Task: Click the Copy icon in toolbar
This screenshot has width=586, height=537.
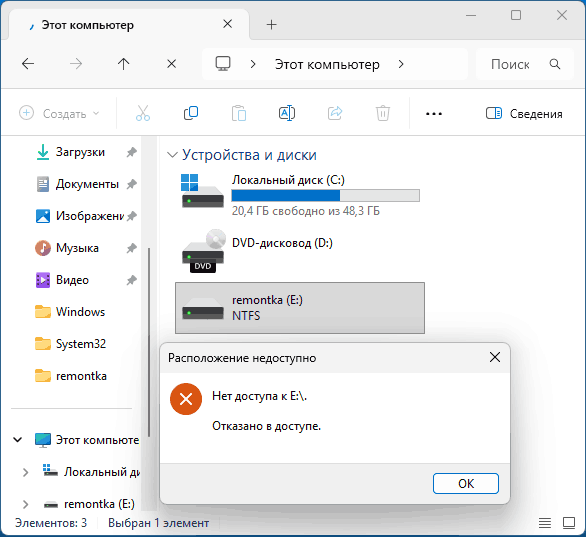Action: click(x=191, y=113)
